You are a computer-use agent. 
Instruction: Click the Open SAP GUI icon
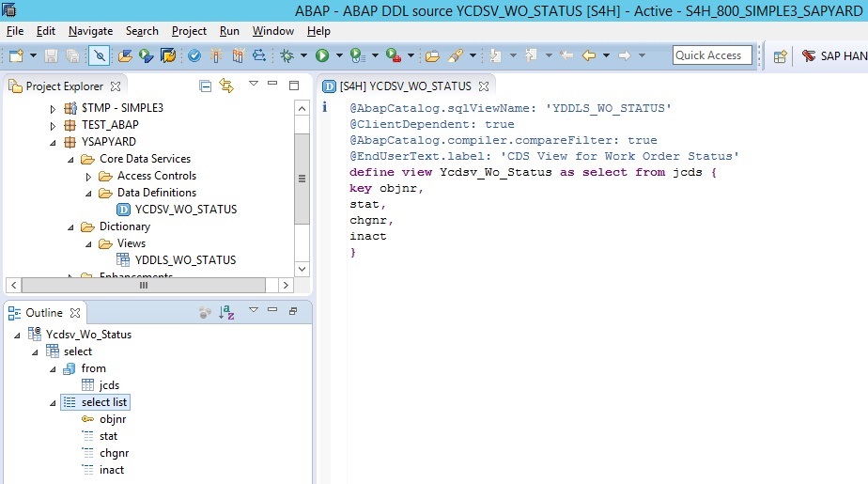[x=168, y=55]
